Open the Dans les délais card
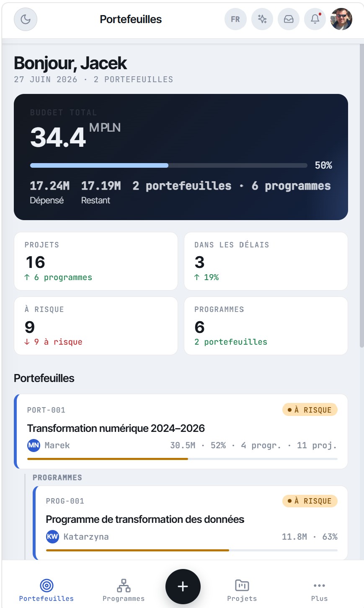Viewport: 364px width, 608px height. click(x=266, y=261)
